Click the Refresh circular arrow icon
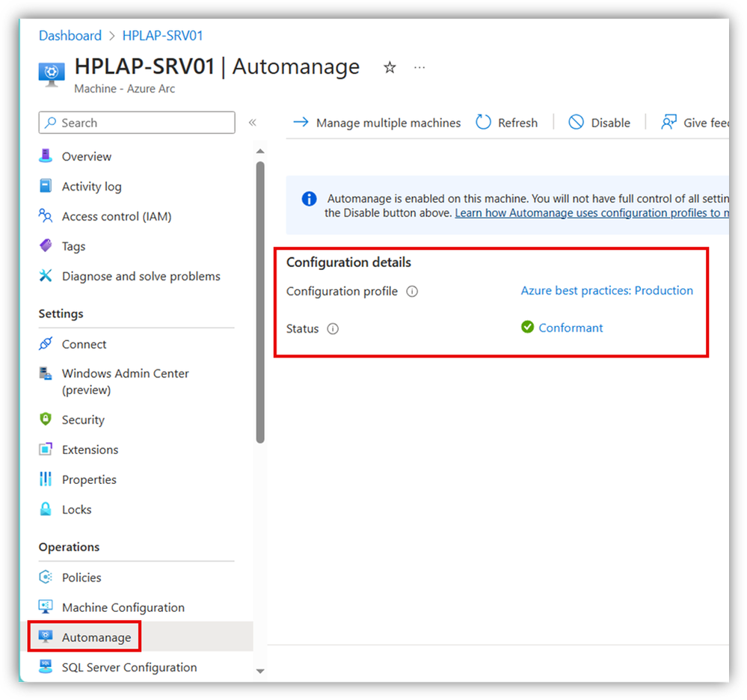Viewport: 747px width, 700px height. [x=483, y=122]
